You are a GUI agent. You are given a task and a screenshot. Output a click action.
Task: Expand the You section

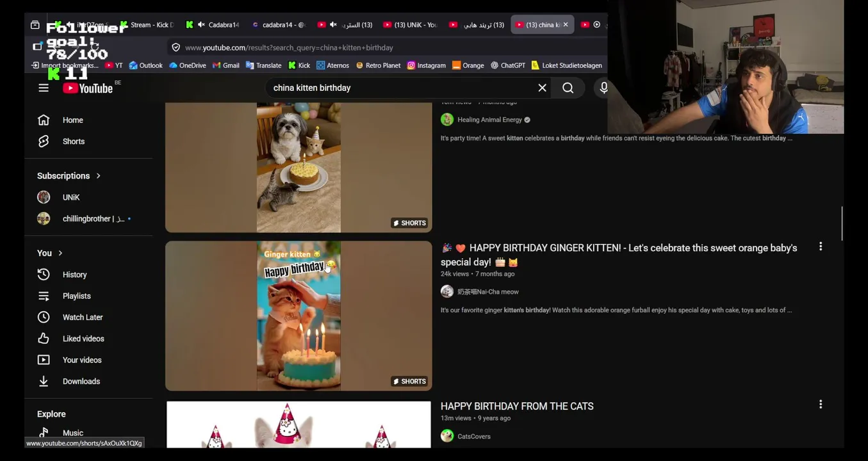[x=49, y=254]
